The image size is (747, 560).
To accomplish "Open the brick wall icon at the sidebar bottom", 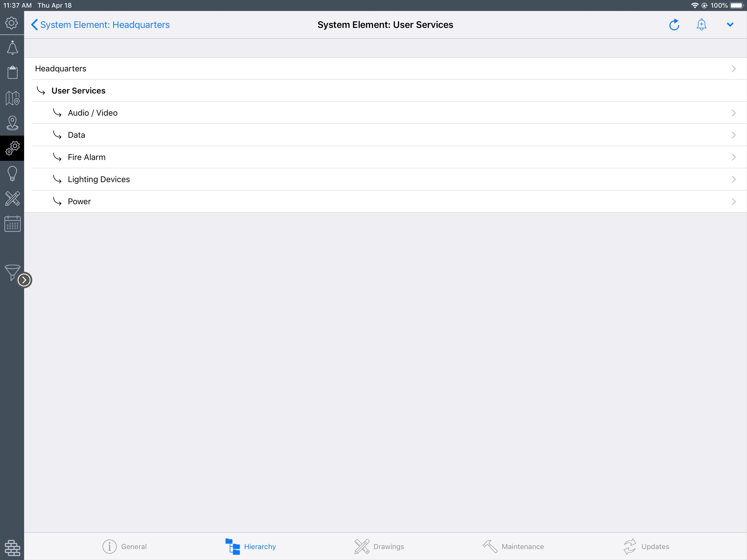I will (x=13, y=548).
